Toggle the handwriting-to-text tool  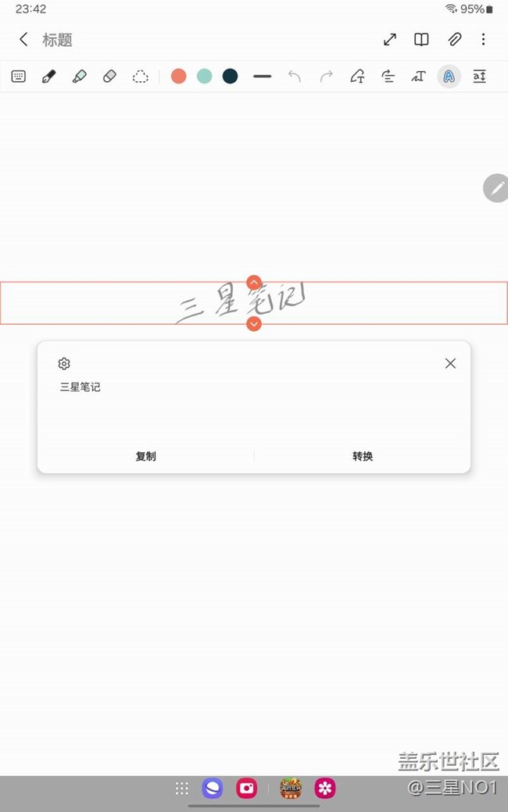pyautogui.click(x=449, y=77)
